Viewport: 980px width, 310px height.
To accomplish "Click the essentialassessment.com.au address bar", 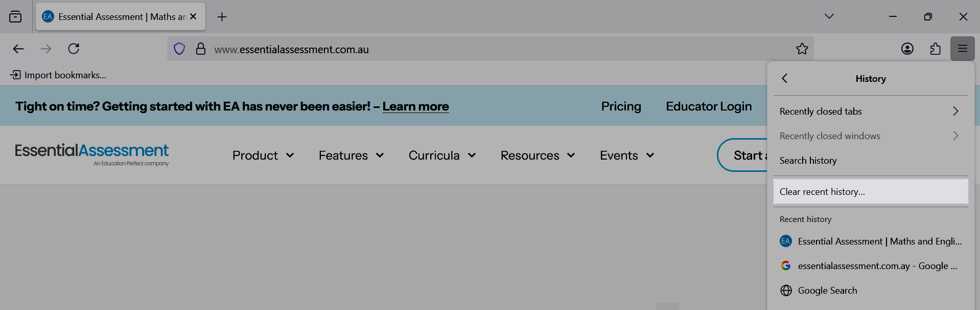I will (x=491, y=49).
